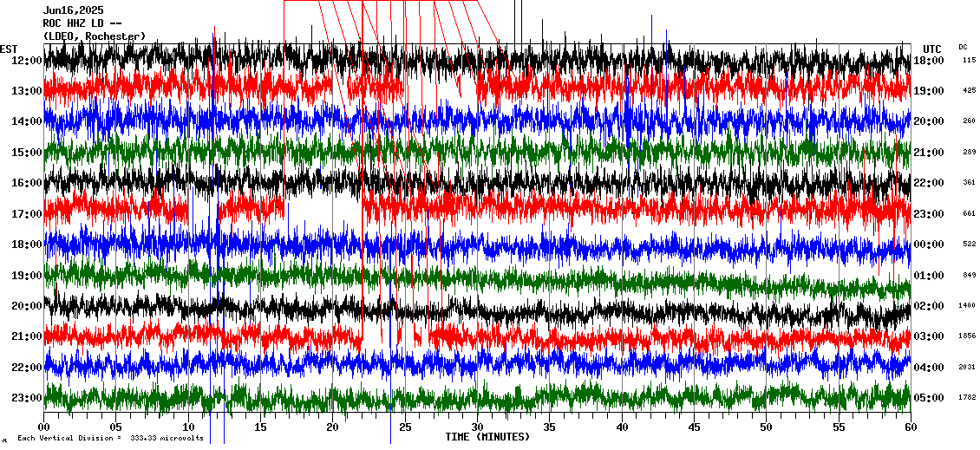Click the 15 minute axis tick label
The image size is (980, 450).
click(x=261, y=427)
